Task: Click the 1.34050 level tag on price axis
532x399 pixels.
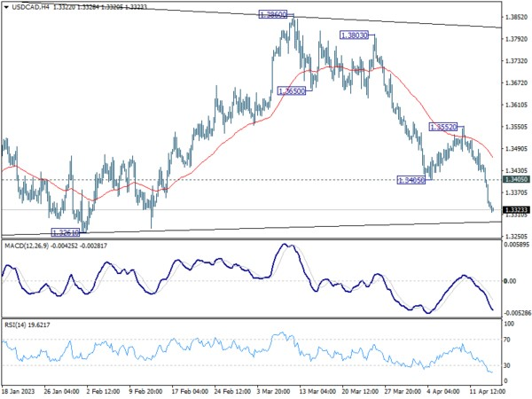Action: (x=517, y=179)
